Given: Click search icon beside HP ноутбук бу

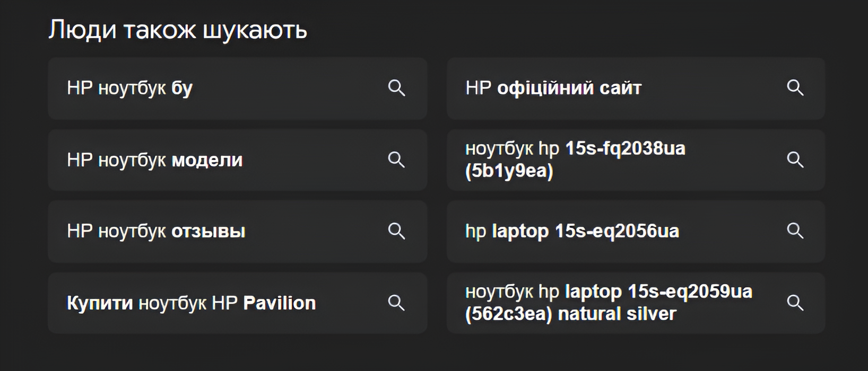Looking at the screenshot, I should [x=396, y=88].
